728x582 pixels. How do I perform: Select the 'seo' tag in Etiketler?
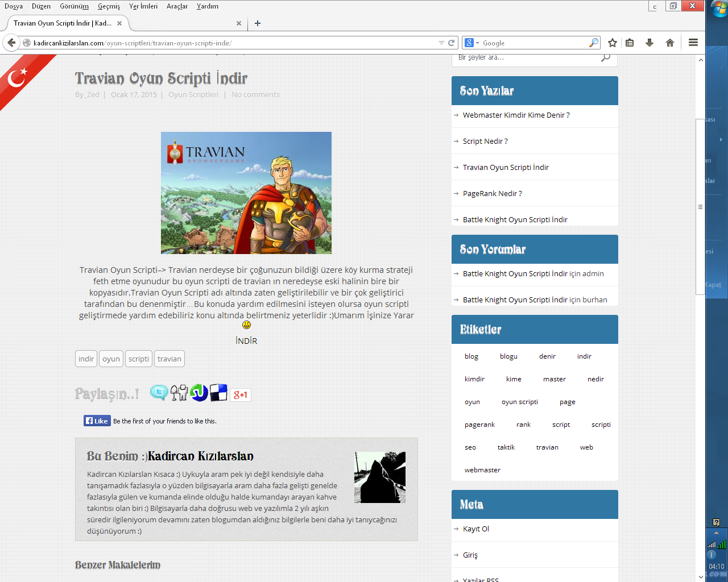470,447
